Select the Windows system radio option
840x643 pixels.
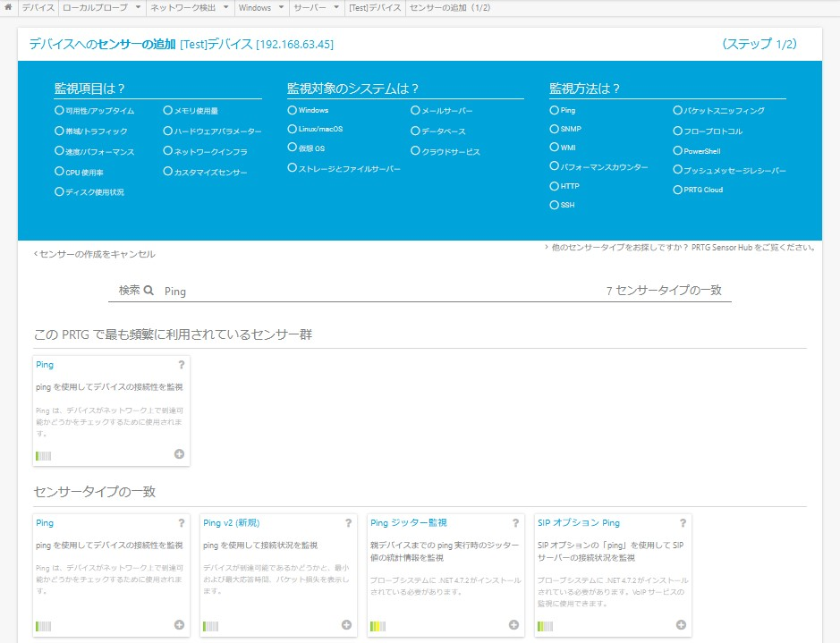coord(292,110)
